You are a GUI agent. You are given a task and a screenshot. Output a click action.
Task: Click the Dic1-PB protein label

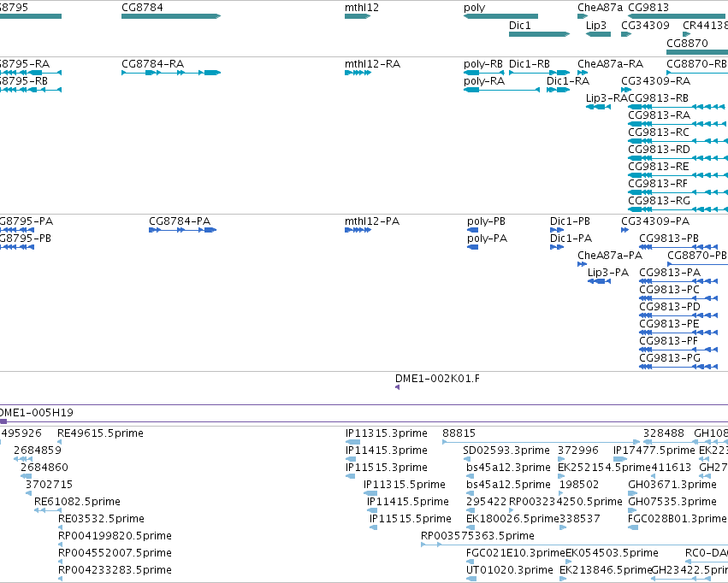click(570, 221)
